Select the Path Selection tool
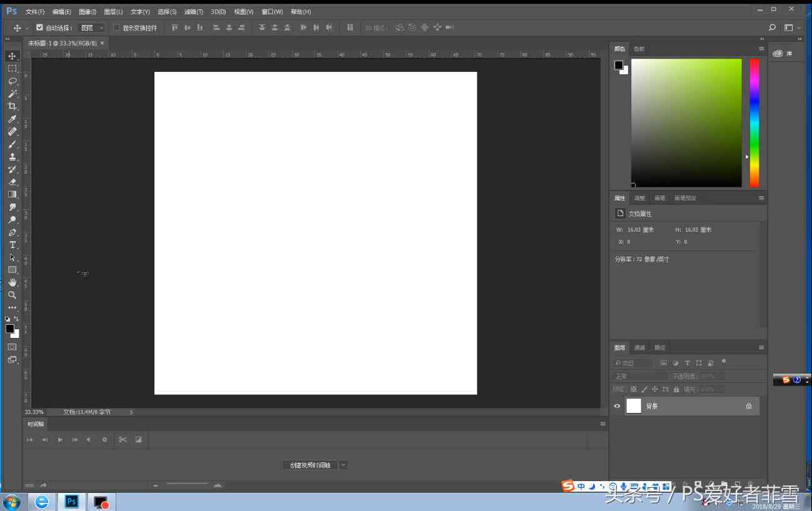 pyautogui.click(x=12, y=257)
